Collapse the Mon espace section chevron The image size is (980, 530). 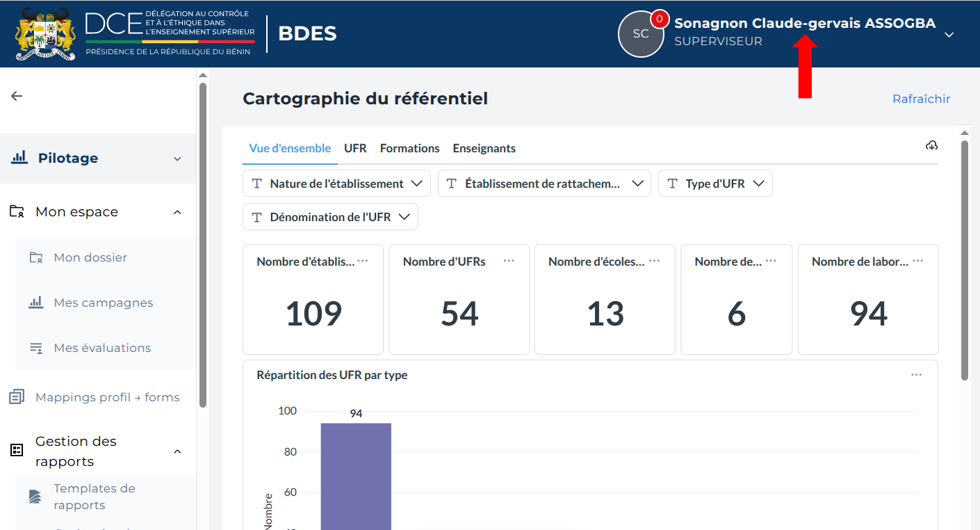click(177, 211)
